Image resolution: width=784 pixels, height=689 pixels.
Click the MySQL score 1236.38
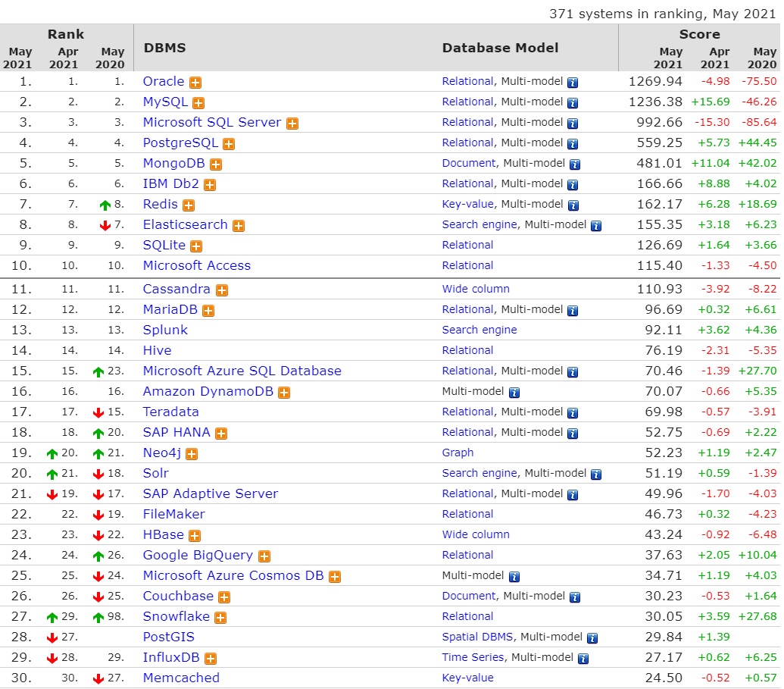655,102
